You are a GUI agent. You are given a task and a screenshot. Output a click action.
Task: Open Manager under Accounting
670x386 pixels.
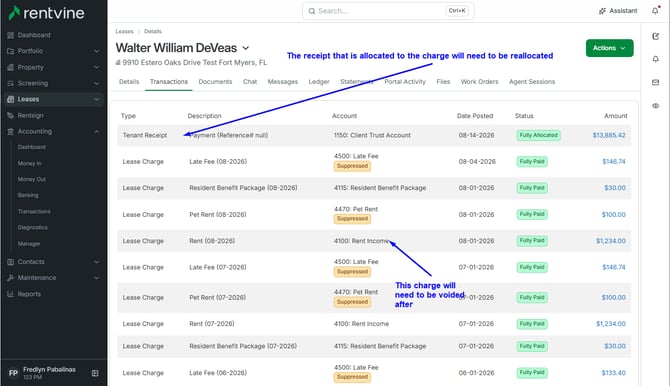29,244
